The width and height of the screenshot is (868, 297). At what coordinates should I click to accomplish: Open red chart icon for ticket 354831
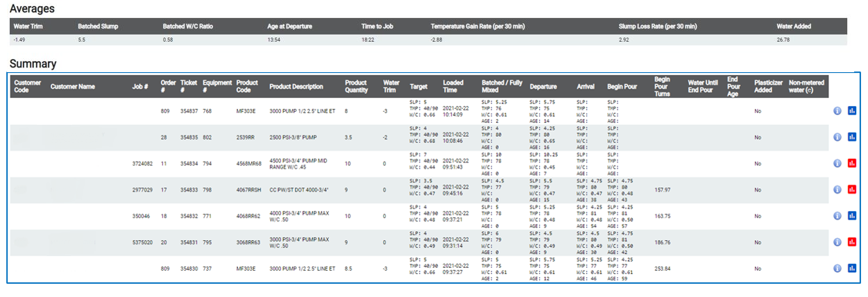(851, 242)
